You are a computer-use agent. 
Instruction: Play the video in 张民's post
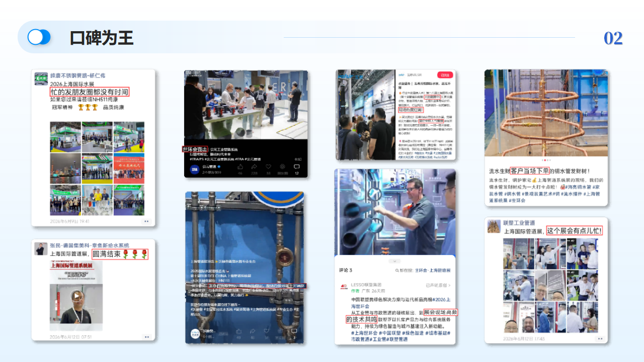(76, 296)
